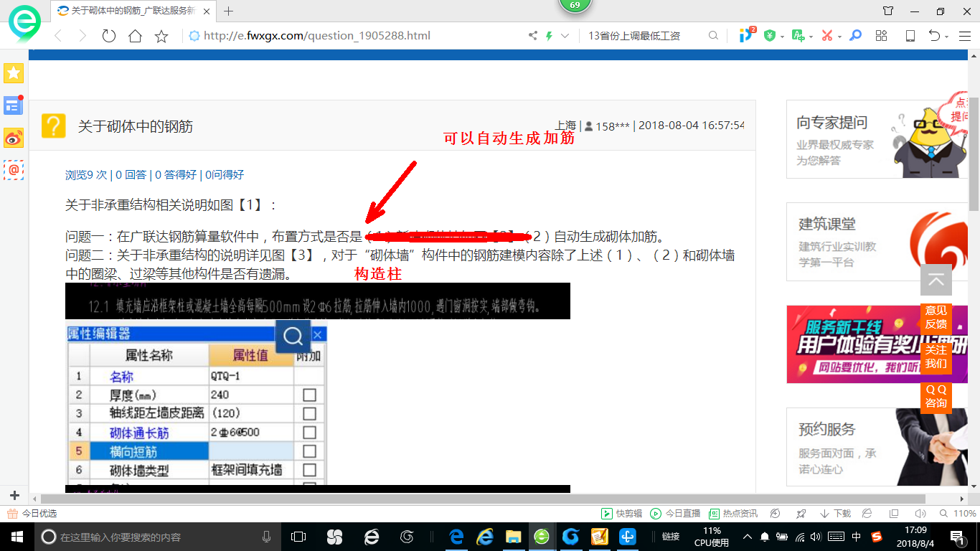980x551 pixels.
Task: Click the green yen shield icon
Action: (x=770, y=36)
